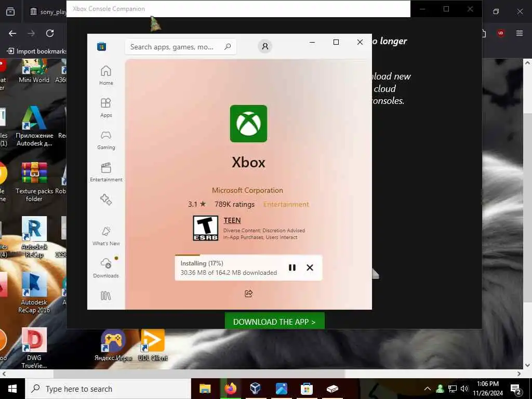Click vertical scrollbar down arrow at right

tap(527, 365)
